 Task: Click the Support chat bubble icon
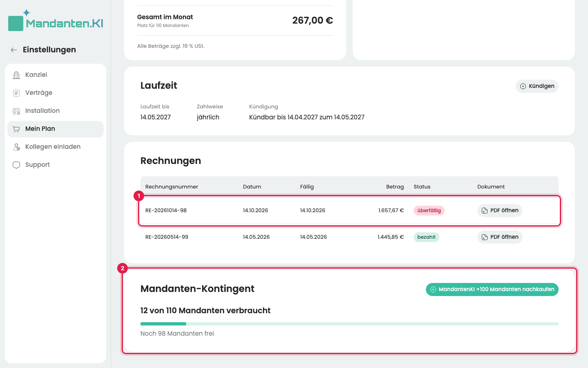pyautogui.click(x=16, y=165)
